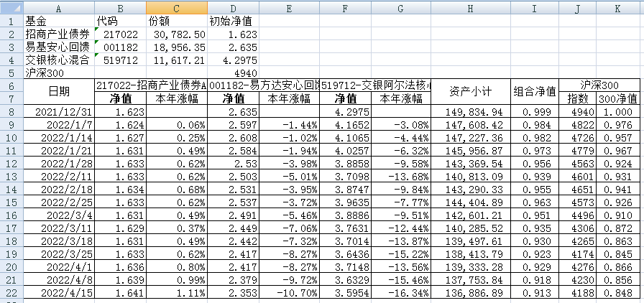Click header cell 代码

point(120,21)
